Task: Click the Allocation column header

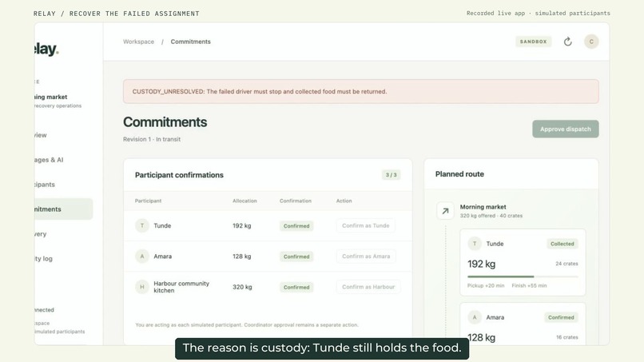Action: pos(244,201)
